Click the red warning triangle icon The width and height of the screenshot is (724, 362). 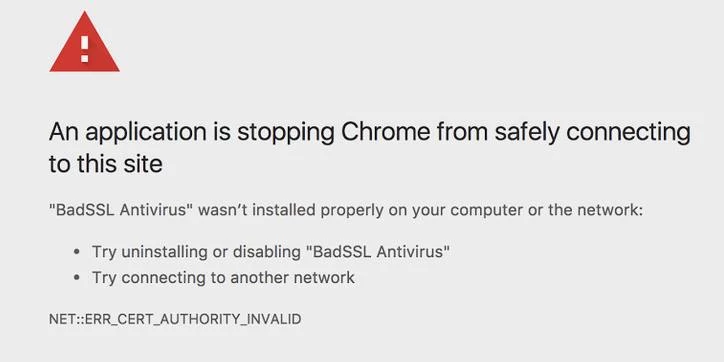[84, 42]
